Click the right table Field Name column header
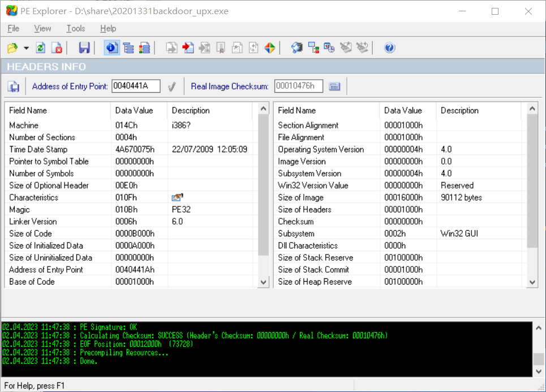 pos(326,110)
